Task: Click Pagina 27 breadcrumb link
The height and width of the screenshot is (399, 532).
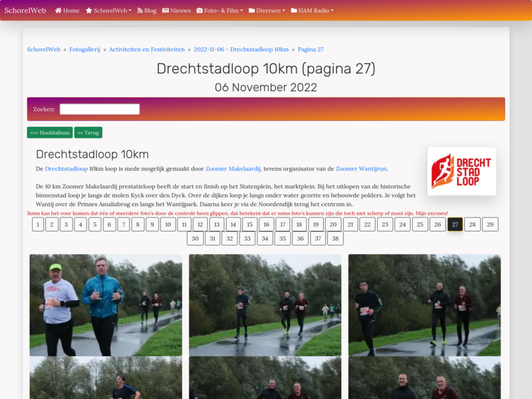Action: click(311, 49)
